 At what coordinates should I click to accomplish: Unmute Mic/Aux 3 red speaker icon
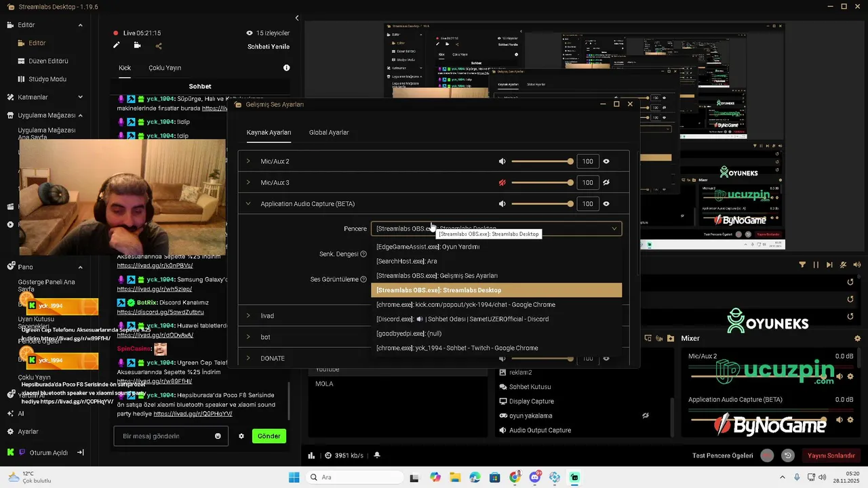pyautogui.click(x=502, y=182)
